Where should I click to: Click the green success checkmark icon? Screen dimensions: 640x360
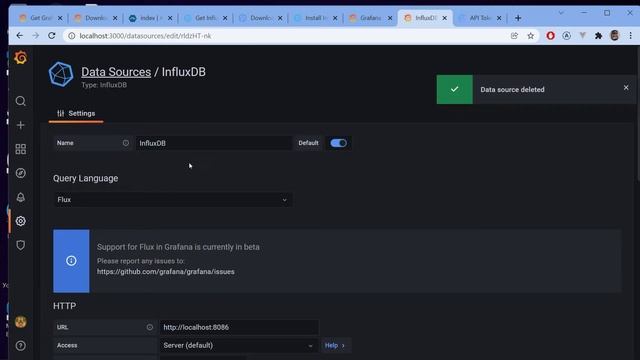point(455,89)
